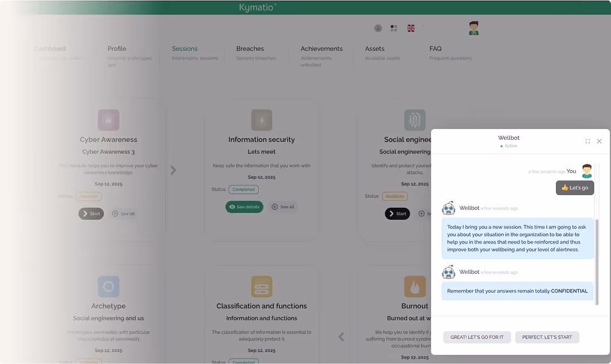Click the left chevron next to Burnout card
This screenshot has height=364, width=611.
[341, 337]
